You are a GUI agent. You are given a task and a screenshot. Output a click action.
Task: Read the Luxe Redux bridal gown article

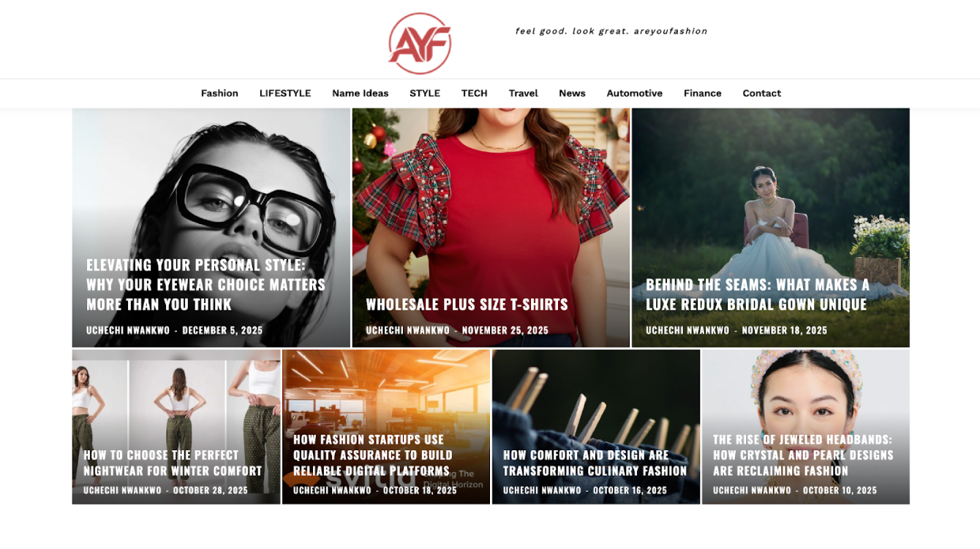click(758, 294)
